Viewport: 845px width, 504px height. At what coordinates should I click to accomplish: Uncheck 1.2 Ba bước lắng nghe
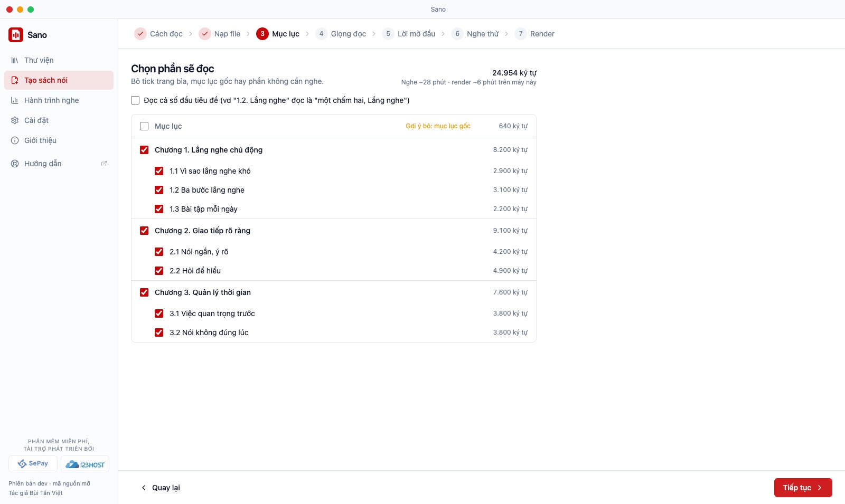pos(159,190)
